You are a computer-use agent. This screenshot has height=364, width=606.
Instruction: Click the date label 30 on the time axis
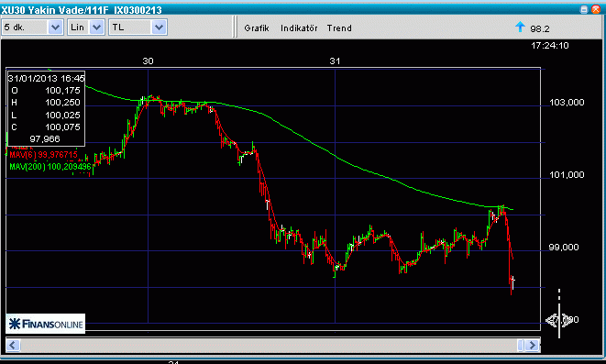coord(148,61)
